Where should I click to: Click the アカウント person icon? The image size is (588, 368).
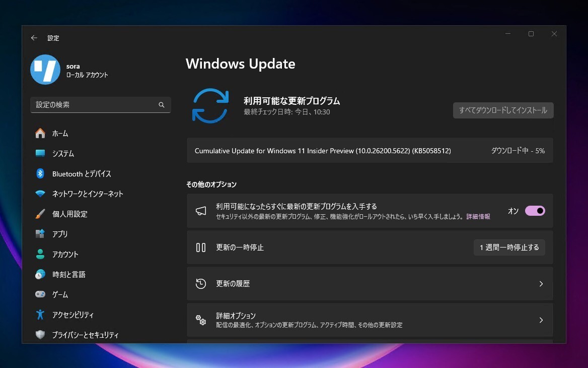40,254
